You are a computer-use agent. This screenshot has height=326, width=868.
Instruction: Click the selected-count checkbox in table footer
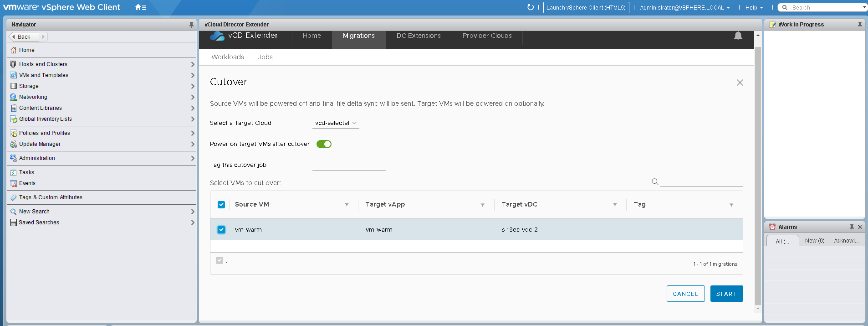click(220, 260)
